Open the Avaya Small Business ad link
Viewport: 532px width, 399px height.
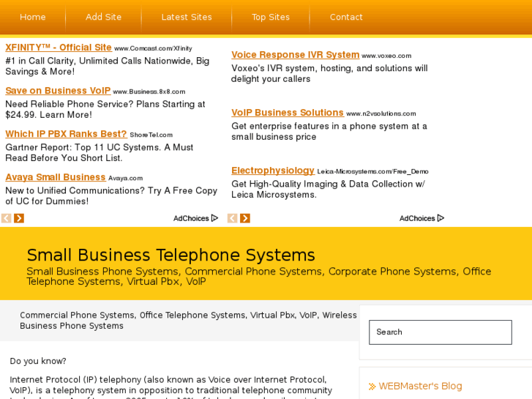point(56,177)
